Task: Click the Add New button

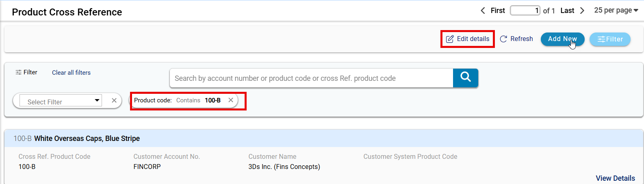Action: tap(562, 39)
